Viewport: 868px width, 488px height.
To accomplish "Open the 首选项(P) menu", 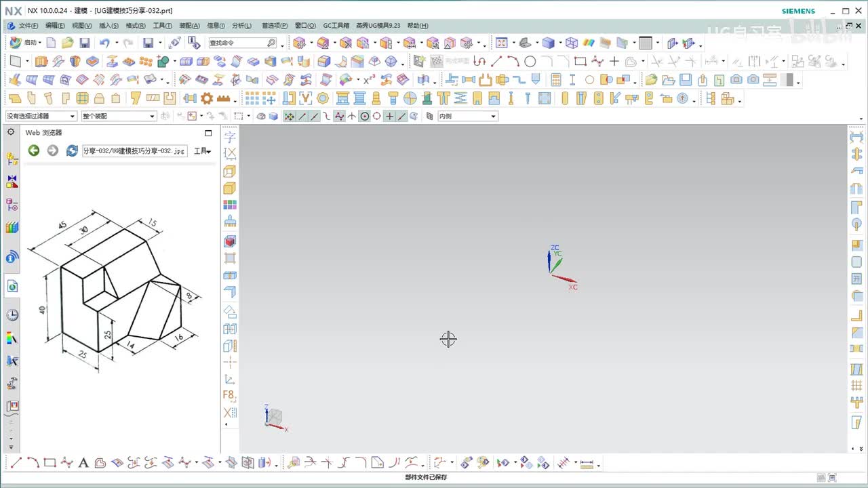I will (x=275, y=26).
